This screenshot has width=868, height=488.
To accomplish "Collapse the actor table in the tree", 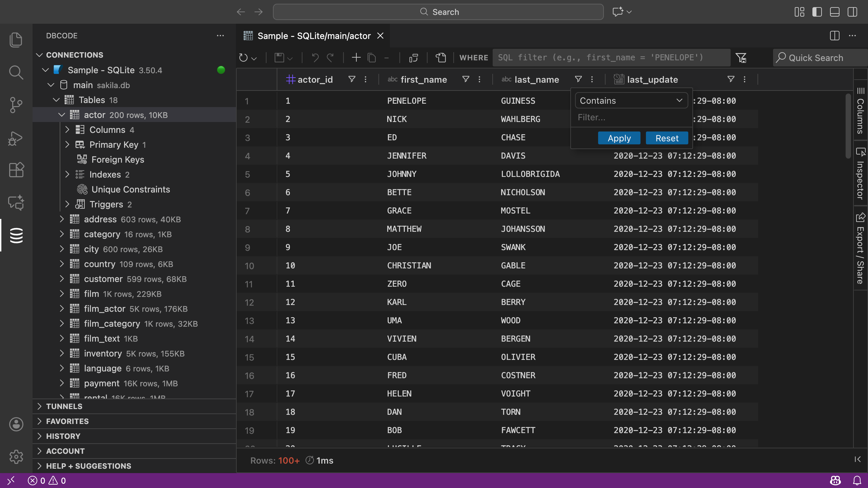I will (x=62, y=115).
